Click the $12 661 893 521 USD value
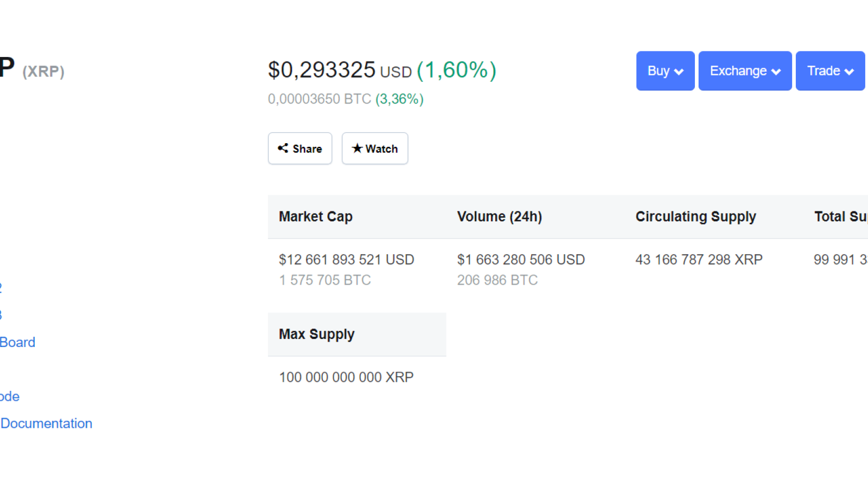The image size is (868, 488). [347, 260]
